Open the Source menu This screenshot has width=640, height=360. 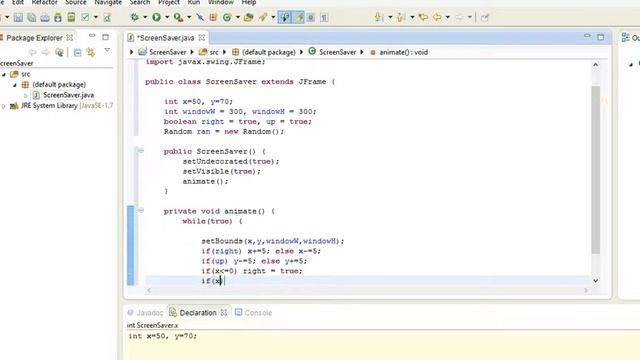pos(76,2)
